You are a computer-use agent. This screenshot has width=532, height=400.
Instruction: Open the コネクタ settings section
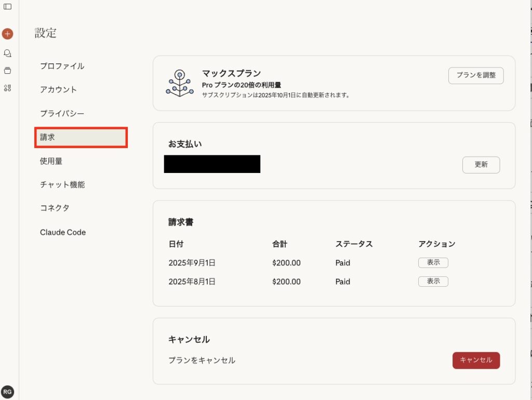(x=55, y=208)
